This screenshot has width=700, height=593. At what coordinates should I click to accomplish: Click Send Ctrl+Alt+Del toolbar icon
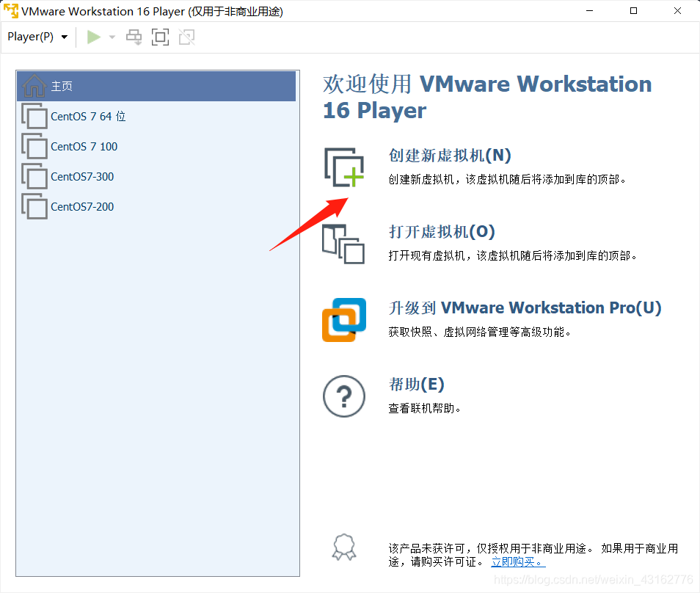pyautogui.click(x=134, y=37)
